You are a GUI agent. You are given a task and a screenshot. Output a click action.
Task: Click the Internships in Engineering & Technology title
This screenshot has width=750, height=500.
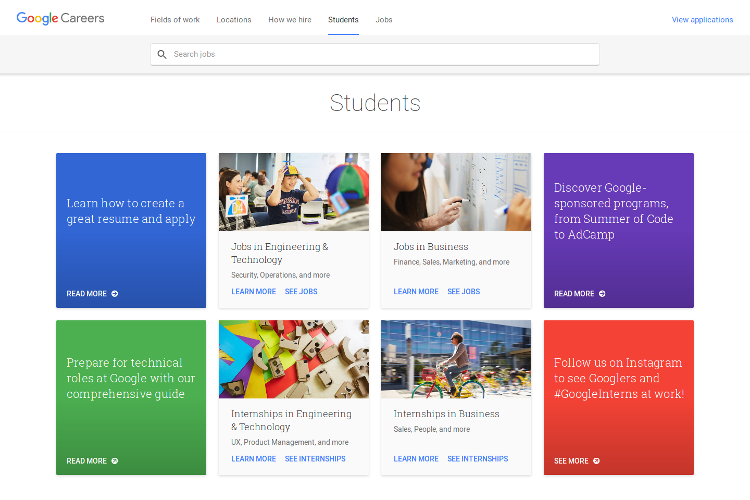pyautogui.click(x=291, y=420)
